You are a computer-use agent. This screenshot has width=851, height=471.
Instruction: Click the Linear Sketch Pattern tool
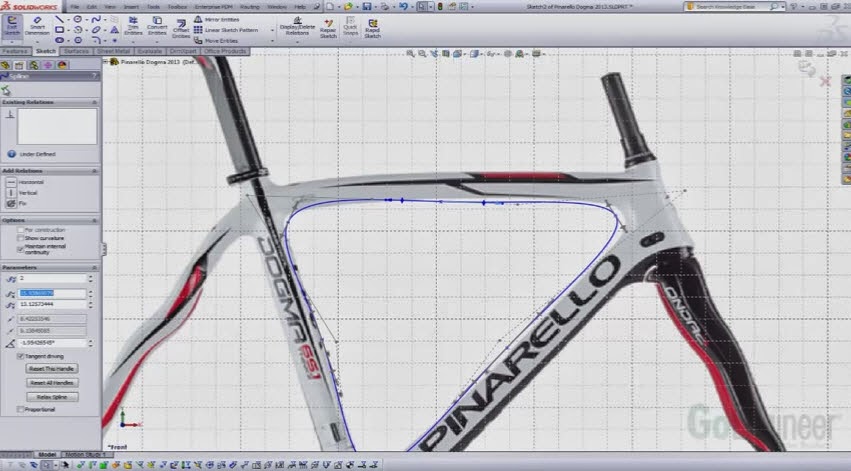point(226,30)
